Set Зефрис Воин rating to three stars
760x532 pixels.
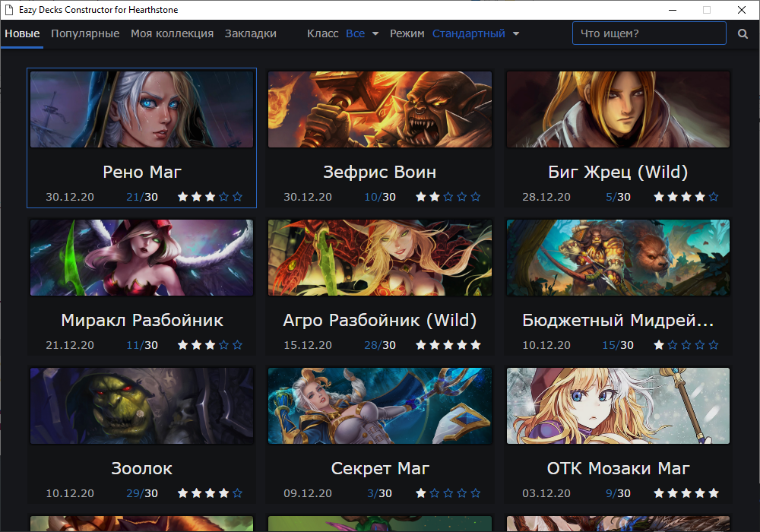pyautogui.click(x=448, y=197)
